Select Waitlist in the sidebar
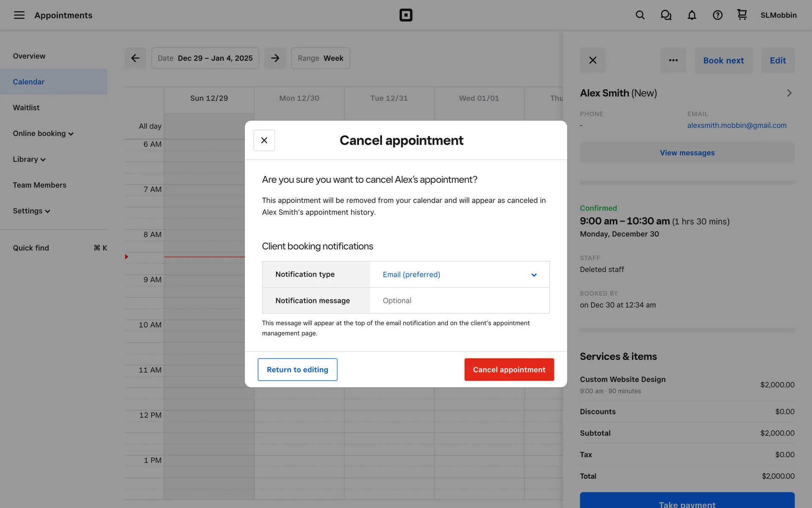Viewport: 812px width, 508px height. (x=26, y=108)
